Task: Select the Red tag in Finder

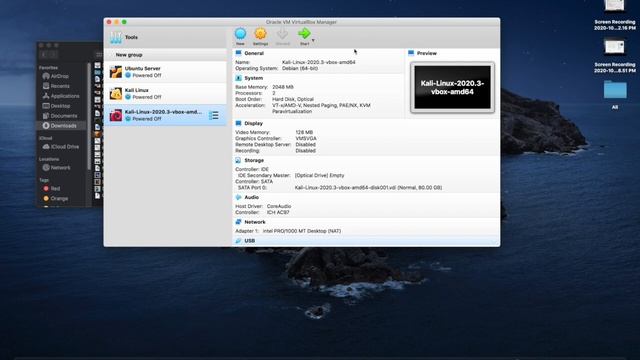Action: 56,189
